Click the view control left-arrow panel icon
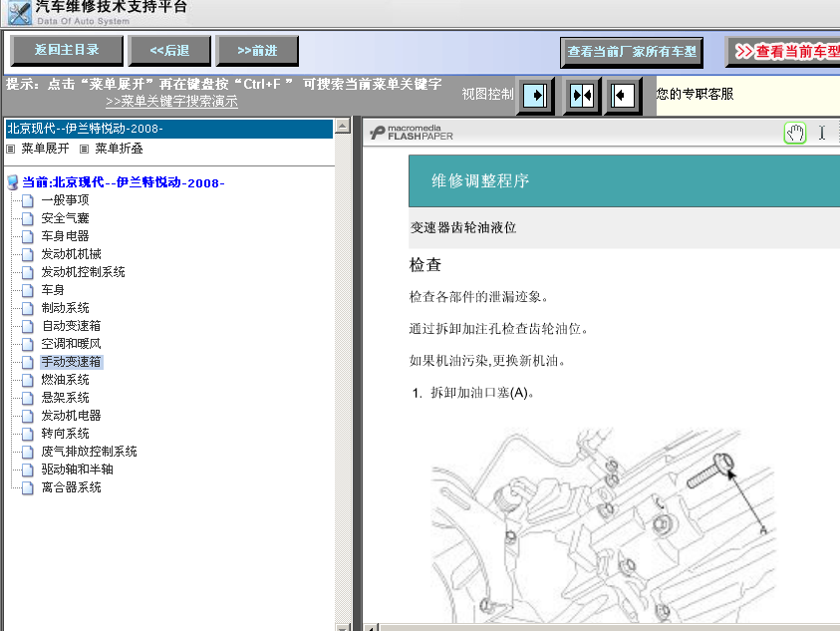This screenshot has width=840, height=631. click(x=623, y=96)
